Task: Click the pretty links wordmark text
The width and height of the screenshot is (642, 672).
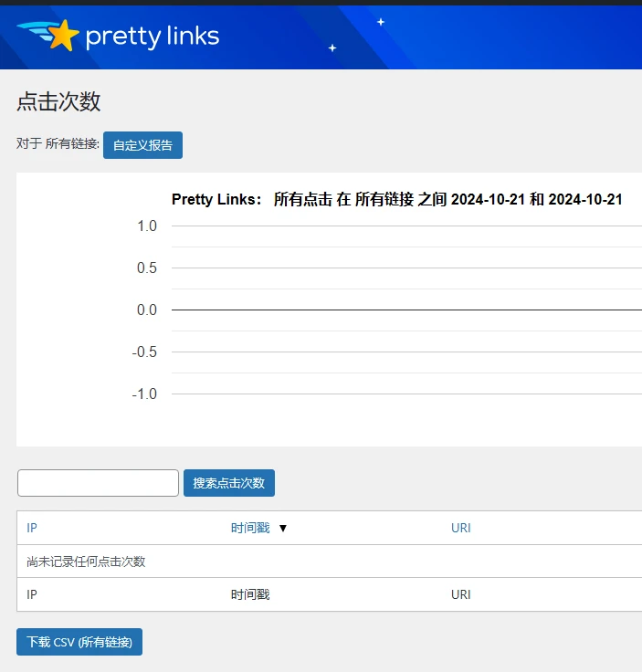Action: click(153, 37)
